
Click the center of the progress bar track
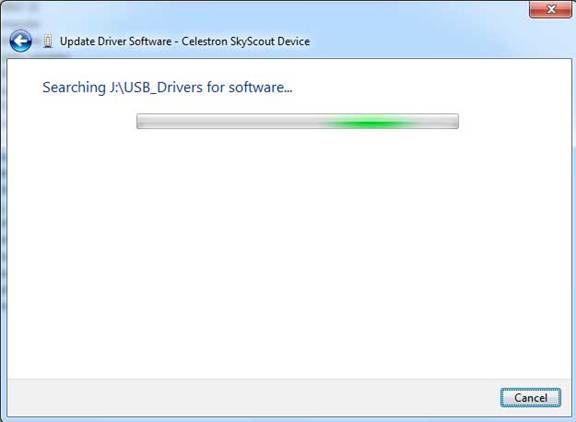click(x=298, y=121)
